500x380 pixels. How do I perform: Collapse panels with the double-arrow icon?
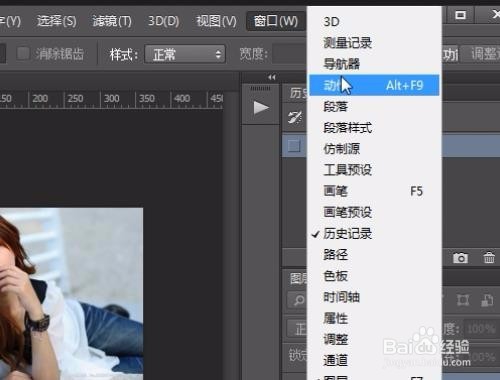click(x=272, y=77)
